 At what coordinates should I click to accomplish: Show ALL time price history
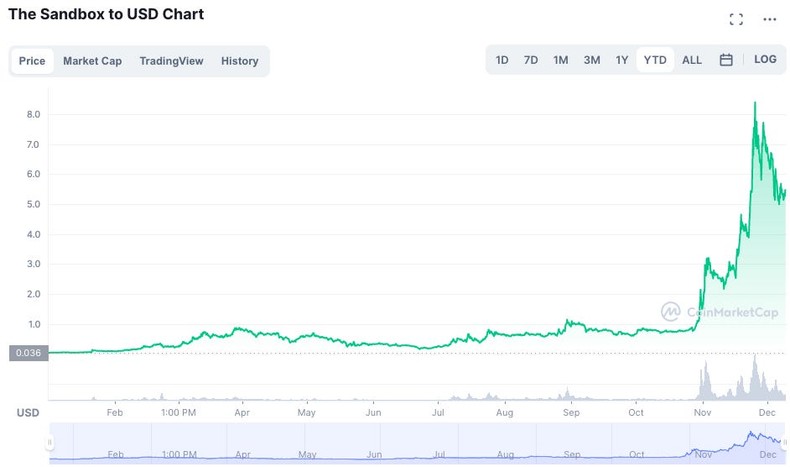click(x=692, y=60)
